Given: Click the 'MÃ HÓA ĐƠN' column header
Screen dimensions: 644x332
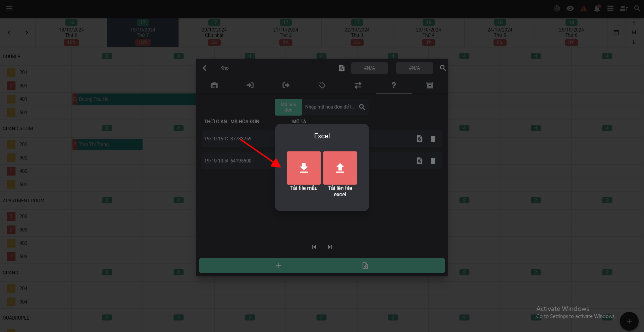Looking at the screenshot, I should coord(245,122).
